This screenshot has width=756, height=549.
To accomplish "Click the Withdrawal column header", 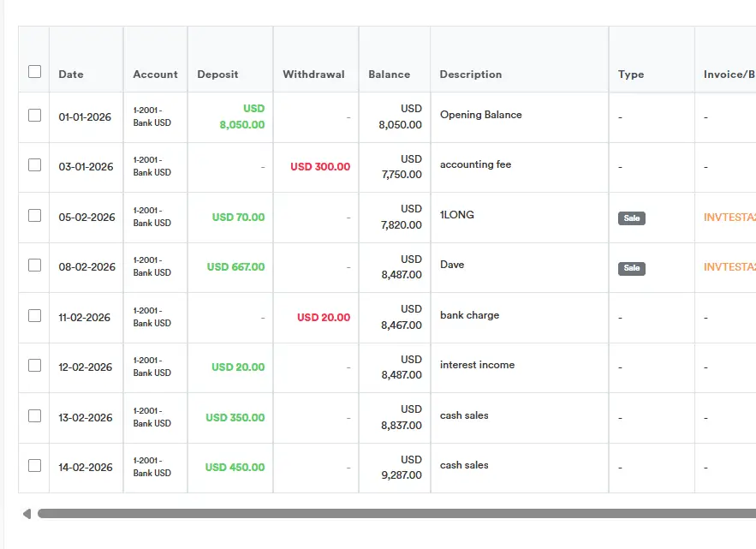I will [313, 75].
